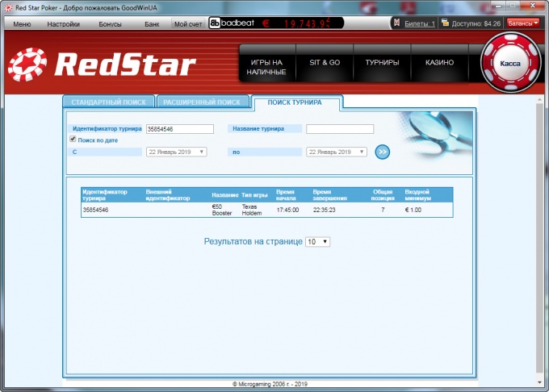Switch to Стандартный поиск tab
Viewport: 549px width, 392px height.
pyautogui.click(x=108, y=102)
